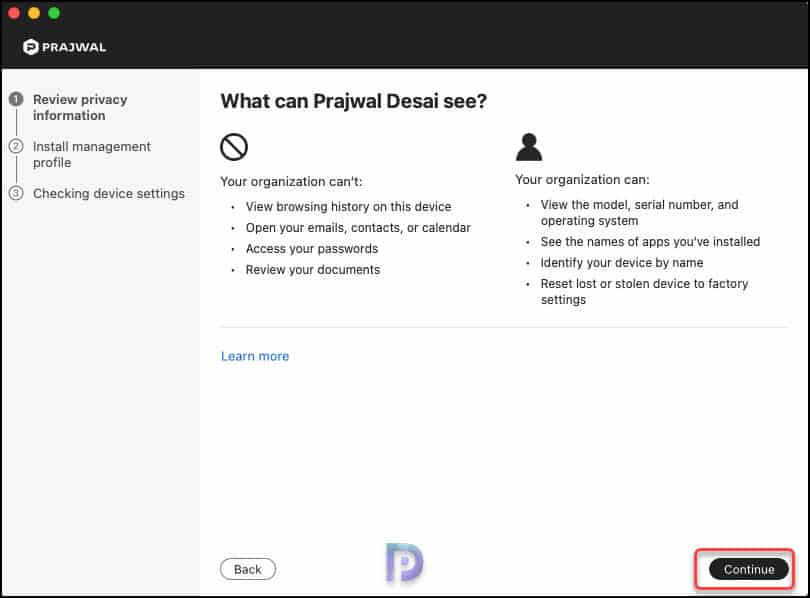
Task: Select Review privacy information step
Action: 80,107
